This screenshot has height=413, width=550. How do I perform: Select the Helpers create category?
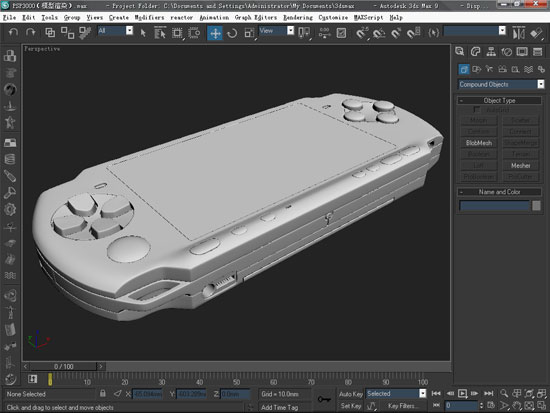pos(515,69)
